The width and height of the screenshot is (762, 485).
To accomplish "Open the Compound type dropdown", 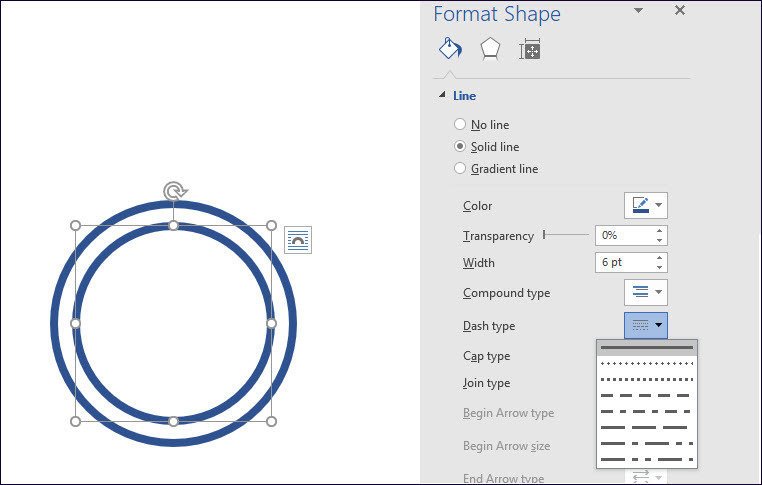I will [645, 292].
